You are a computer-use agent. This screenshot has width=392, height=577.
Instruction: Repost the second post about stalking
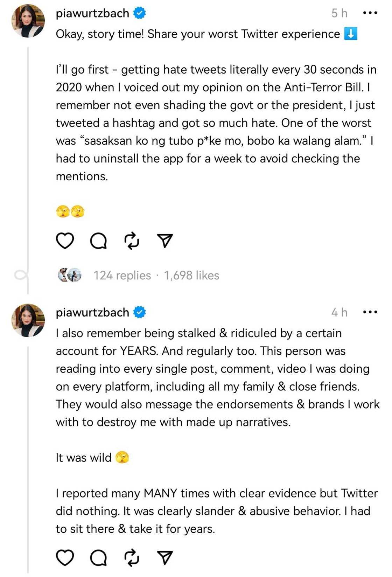[132, 558]
